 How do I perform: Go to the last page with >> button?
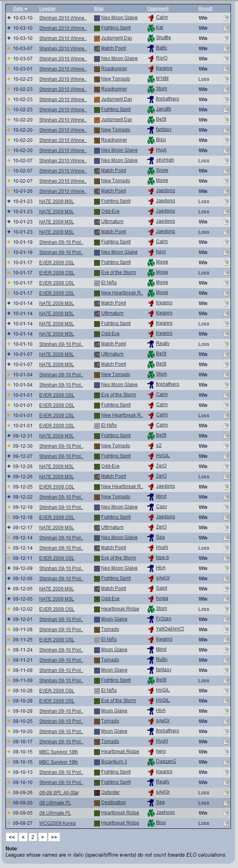pos(54,837)
